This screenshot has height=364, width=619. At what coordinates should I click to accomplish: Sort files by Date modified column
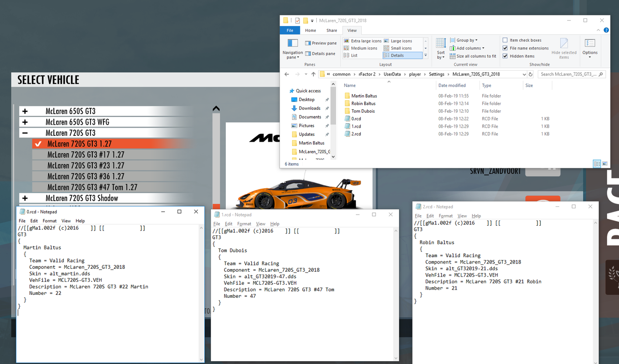pyautogui.click(x=452, y=86)
